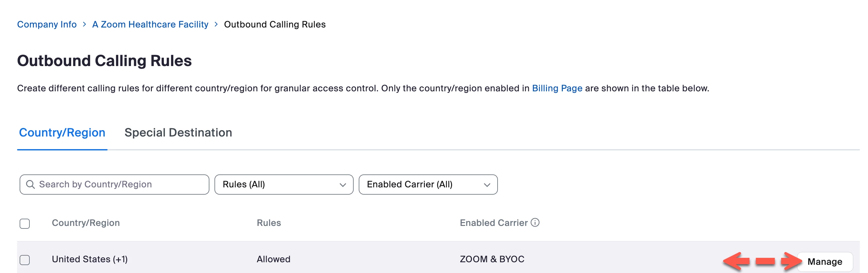Go to Company Info breadcrumb
868x273 pixels.
pyautogui.click(x=47, y=24)
